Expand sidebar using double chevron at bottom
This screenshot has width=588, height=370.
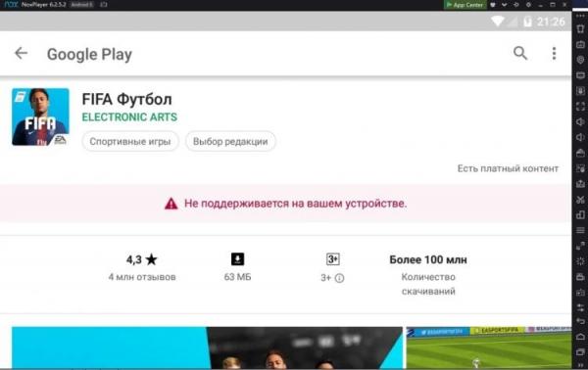[x=580, y=365]
